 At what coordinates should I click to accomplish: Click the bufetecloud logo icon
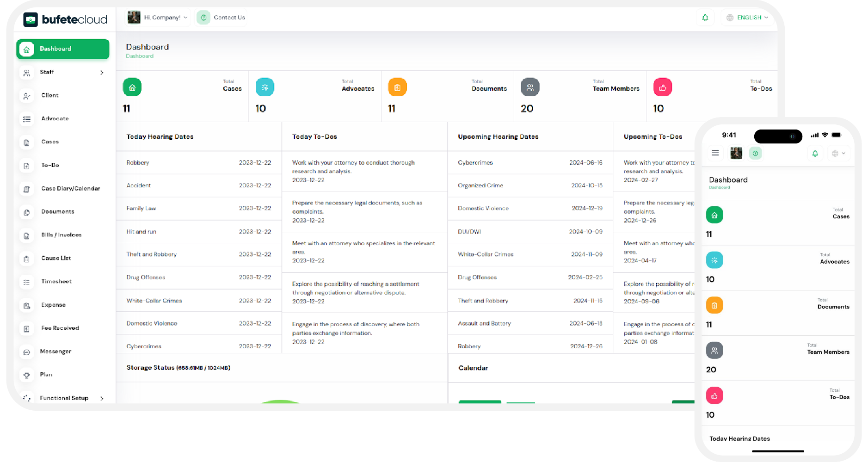point(31,19)
